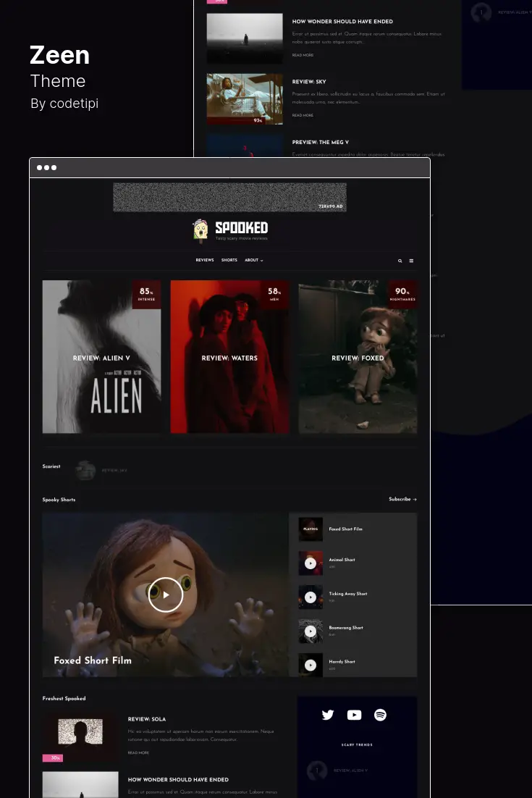Click the Spooked ghost logo icon

pyautogui.click(x=200, y=230)
